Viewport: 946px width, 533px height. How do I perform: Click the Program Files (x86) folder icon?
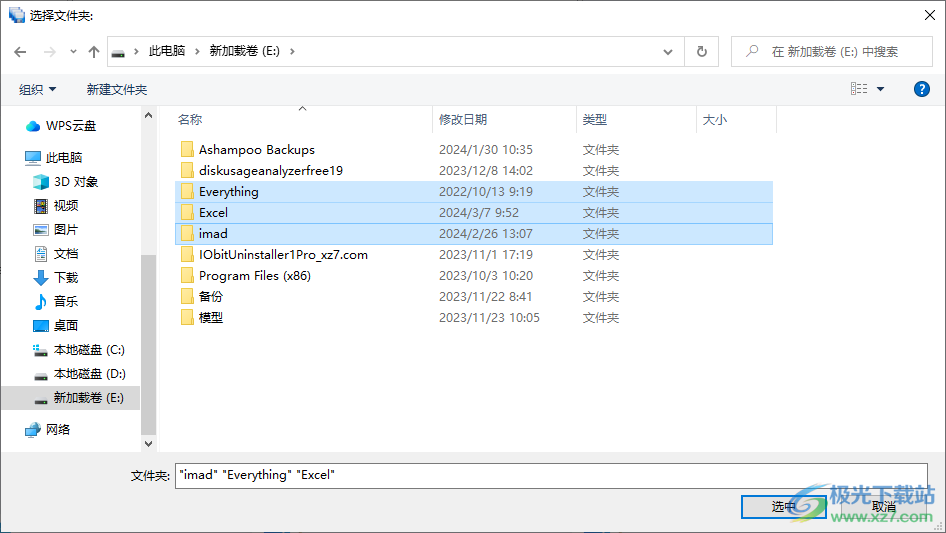click(187, 275)
